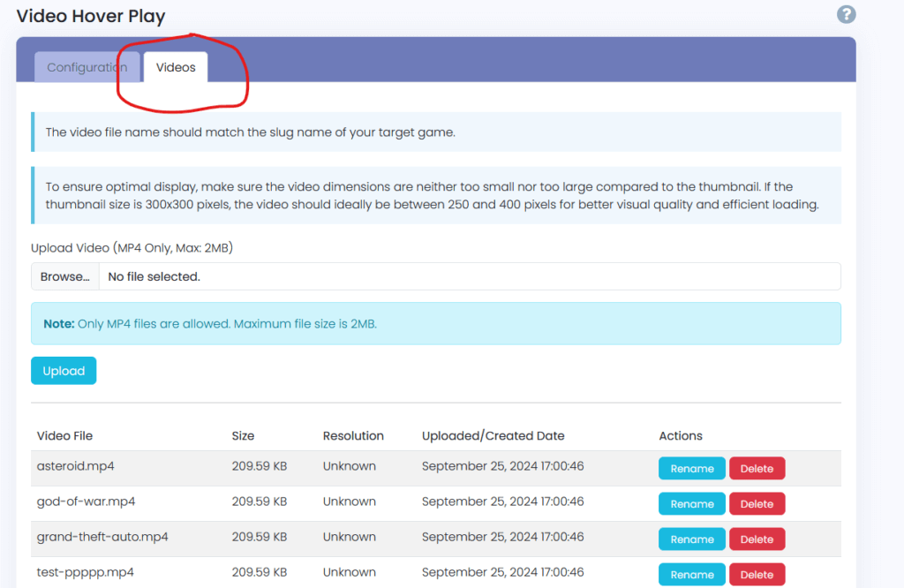Delete the god-of-war.mp4 video
904x588 pixels.
757,504
